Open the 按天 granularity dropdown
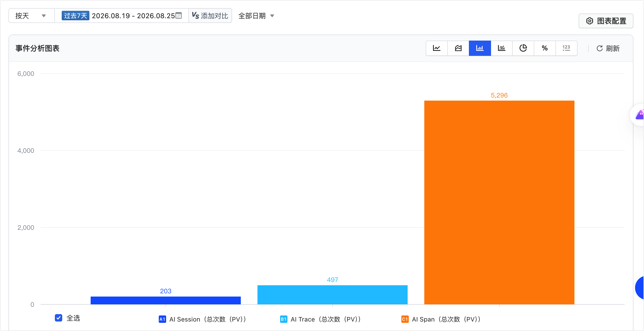 click(x=31, y=16)
